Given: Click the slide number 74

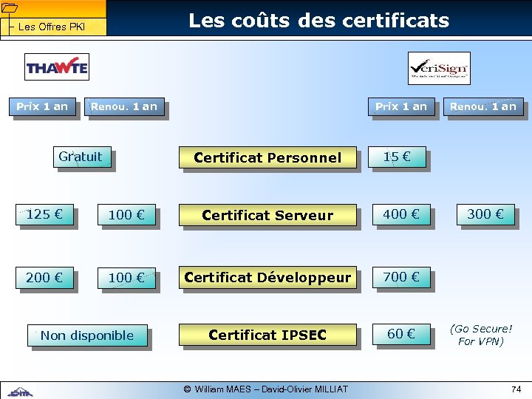Looking at the screenshot, I should pyautogui.click(x=516, y=389).
